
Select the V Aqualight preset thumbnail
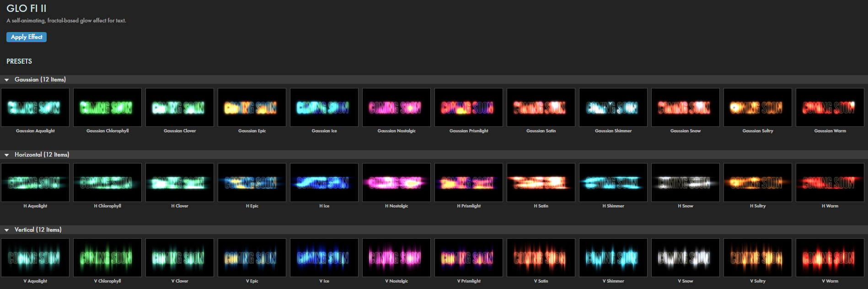35,258
